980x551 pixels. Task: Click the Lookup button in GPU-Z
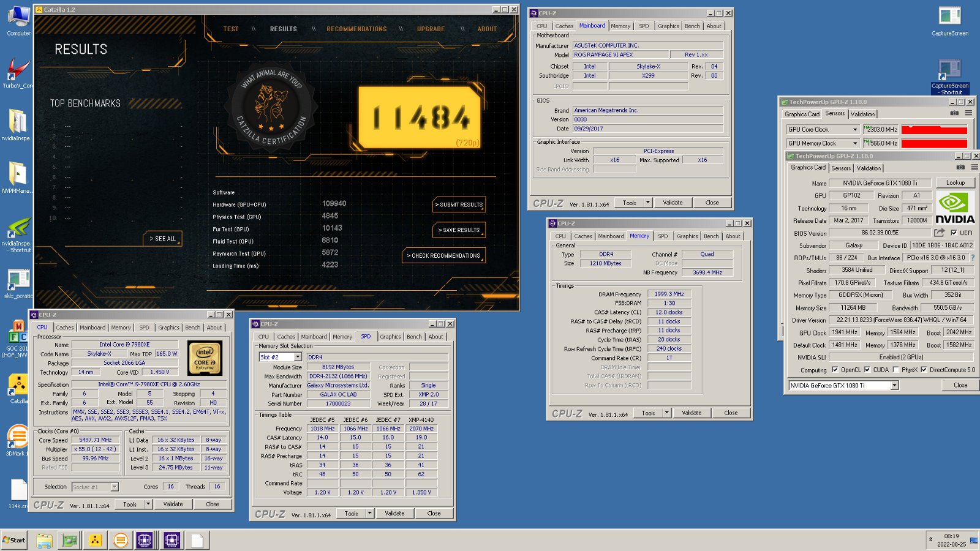pos(955,182)
